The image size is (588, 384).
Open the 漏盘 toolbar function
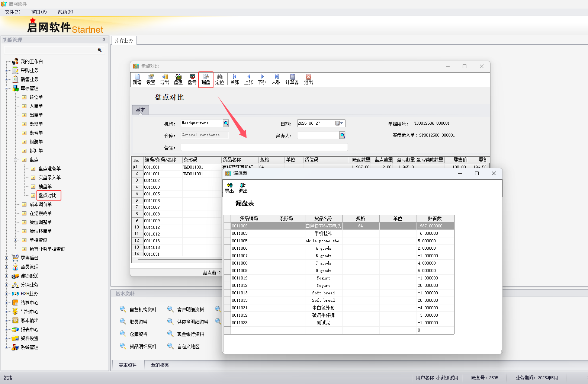(206, 79)
